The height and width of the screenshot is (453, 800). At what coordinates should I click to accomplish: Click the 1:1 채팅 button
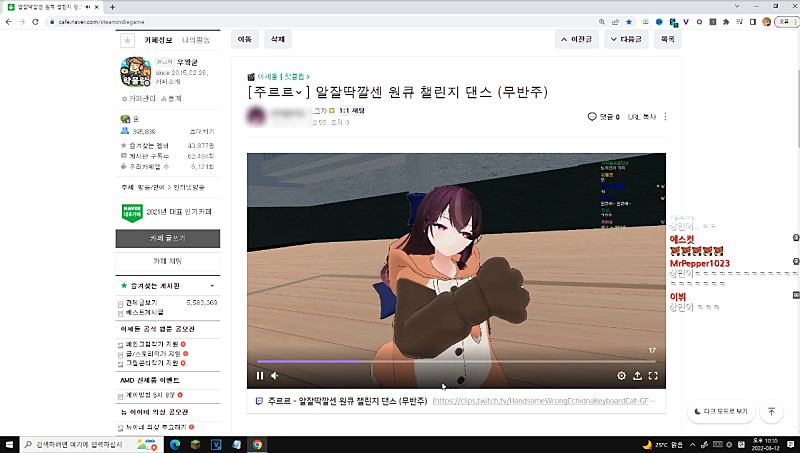pos(352,110)
